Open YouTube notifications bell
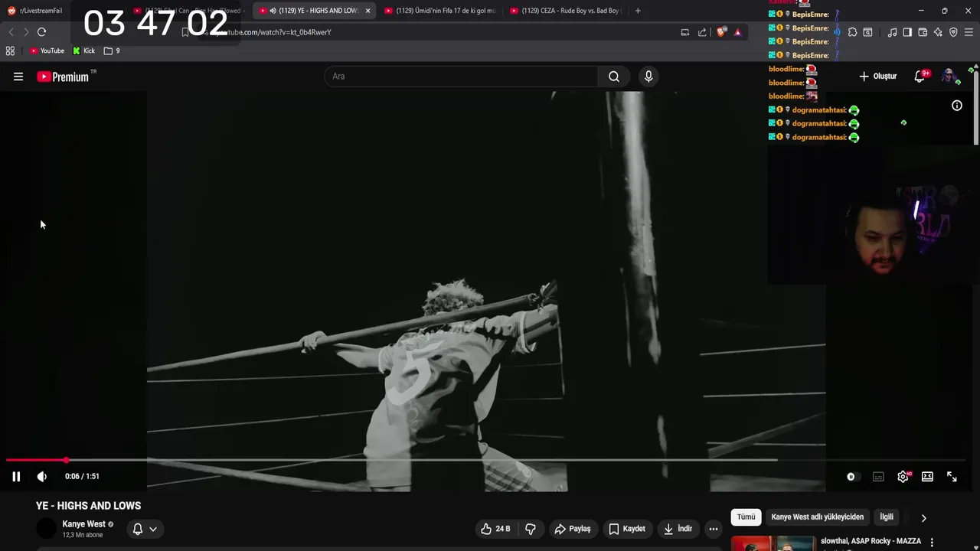This screenshot has width=980, height=551. pos(920,77)
